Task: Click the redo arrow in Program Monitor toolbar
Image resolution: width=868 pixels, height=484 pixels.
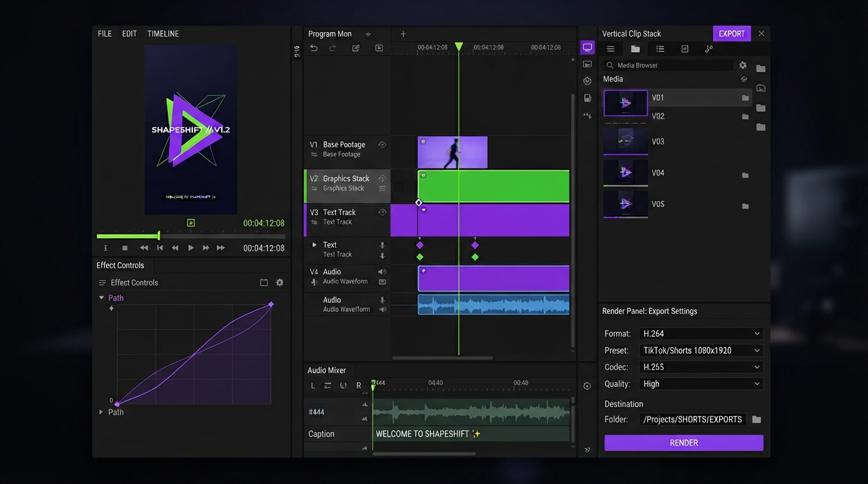Action: [x=332, y=48]
